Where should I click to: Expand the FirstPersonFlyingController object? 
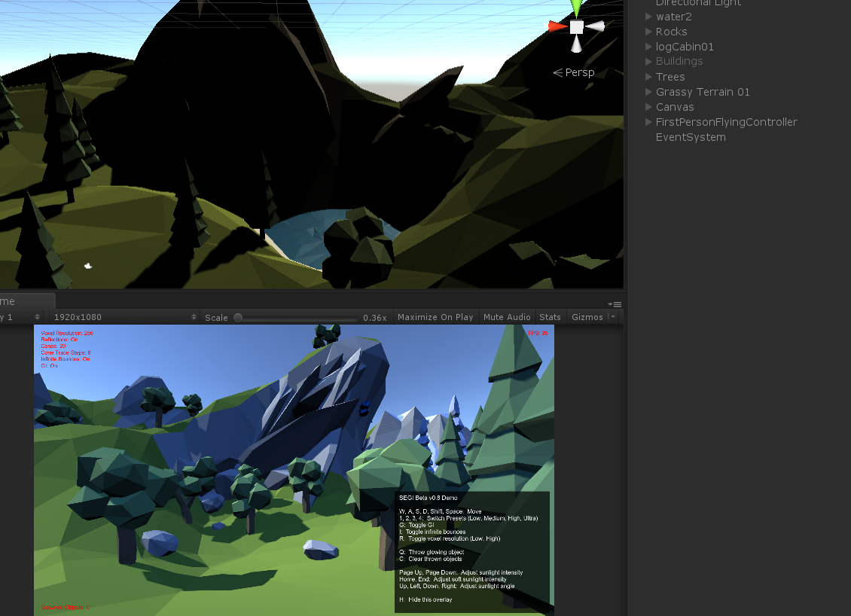(648, 122)
